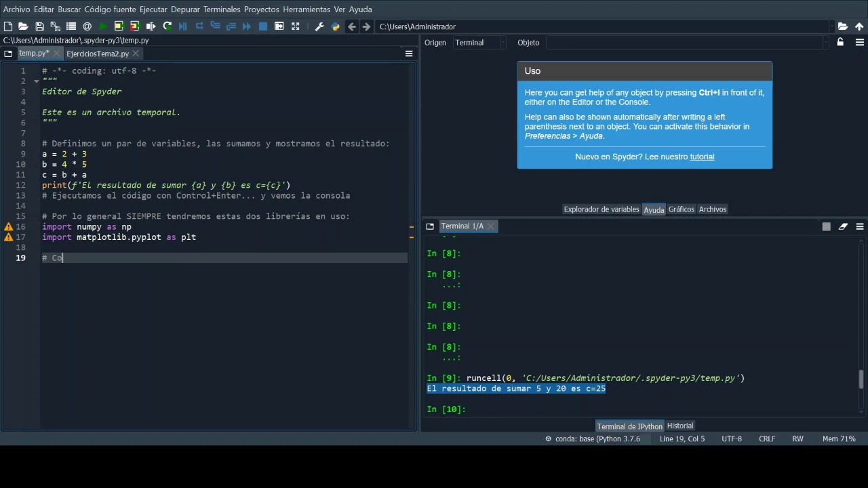Screen dimensions: 868x488
Task: Browse a working directory folder icon
Action: pos(843,26)
